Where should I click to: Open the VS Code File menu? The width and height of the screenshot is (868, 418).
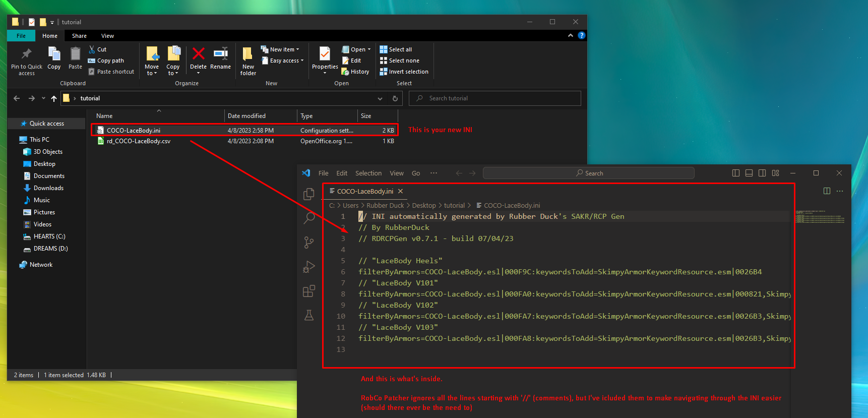click(324, 173)
